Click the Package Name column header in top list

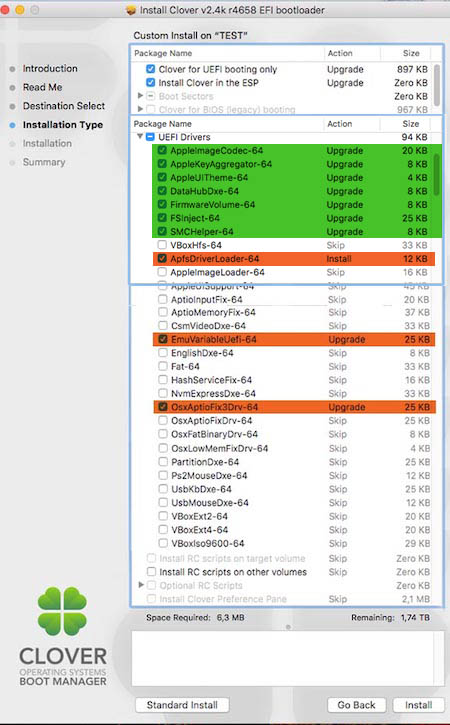(x=163, y=53)
